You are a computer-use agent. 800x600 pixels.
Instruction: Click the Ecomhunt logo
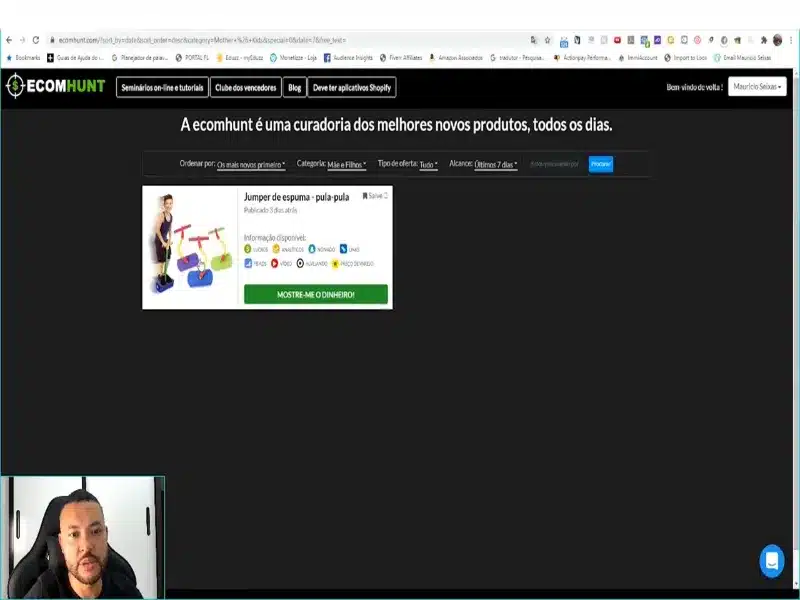pyautogui.click(x=55, y=86)
